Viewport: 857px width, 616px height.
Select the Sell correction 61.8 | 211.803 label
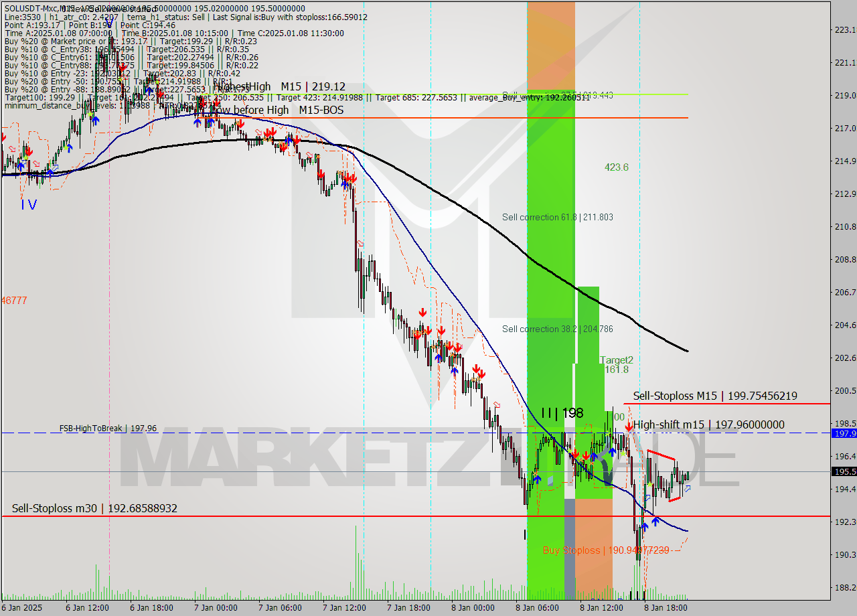tap(558, 217)
